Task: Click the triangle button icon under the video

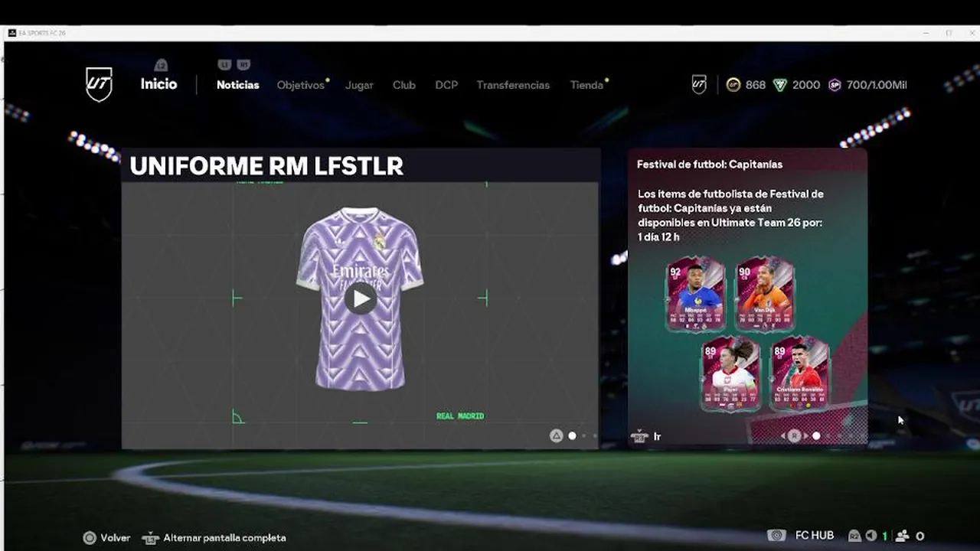Action: coord(557,435)
